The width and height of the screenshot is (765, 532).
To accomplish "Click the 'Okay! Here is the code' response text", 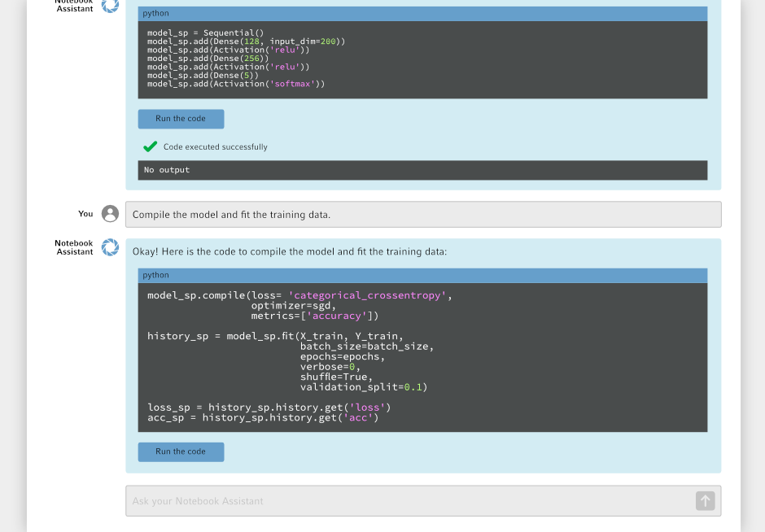I will coord(289,251).
